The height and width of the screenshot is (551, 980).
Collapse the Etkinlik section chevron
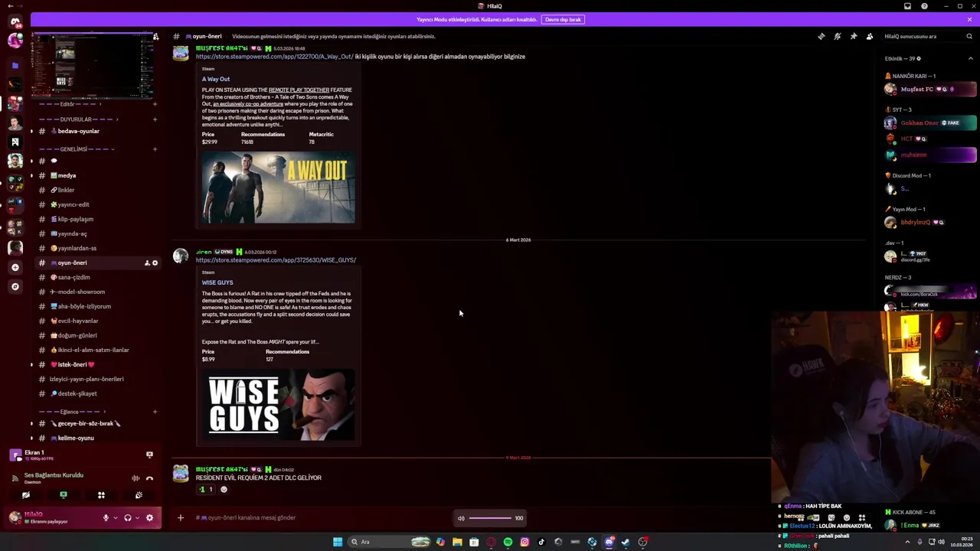click(x=970, y=58)
